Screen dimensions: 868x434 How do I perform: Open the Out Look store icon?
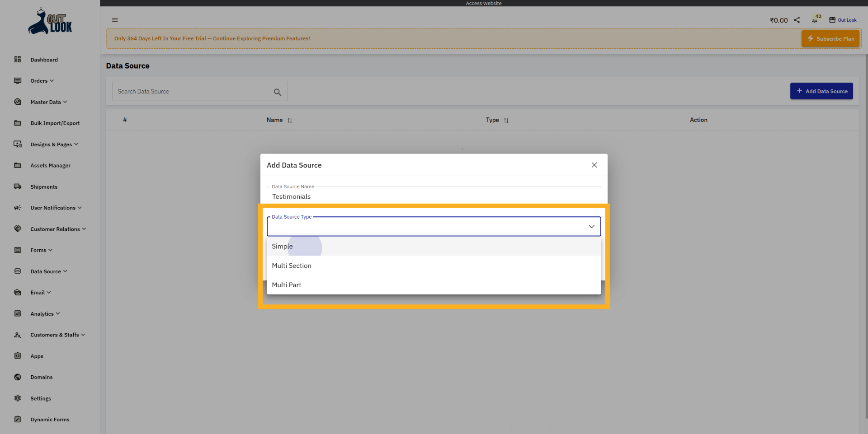click(x=833, y=20)
